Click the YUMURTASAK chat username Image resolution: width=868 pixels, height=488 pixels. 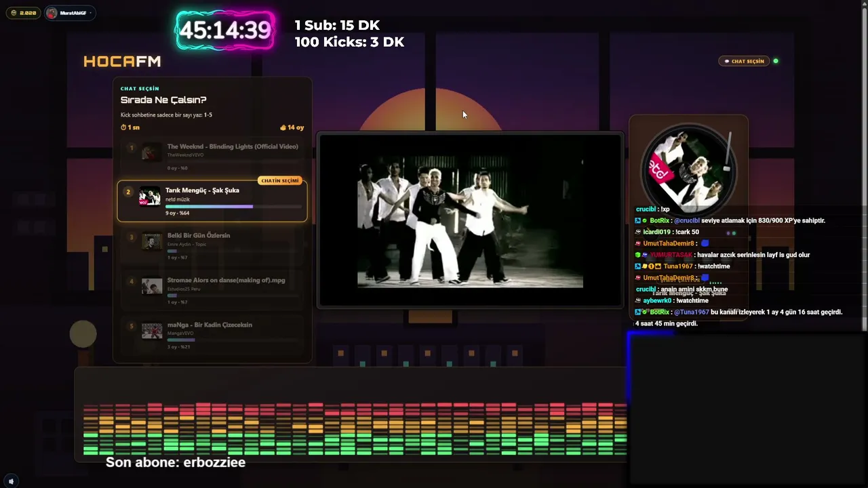671,256
